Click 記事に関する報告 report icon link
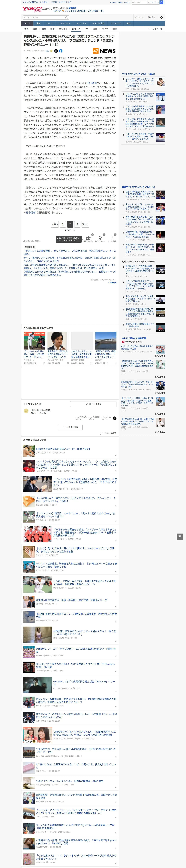Image resolution: width=186 pixels, height=868 pixels. coord(32,241)
